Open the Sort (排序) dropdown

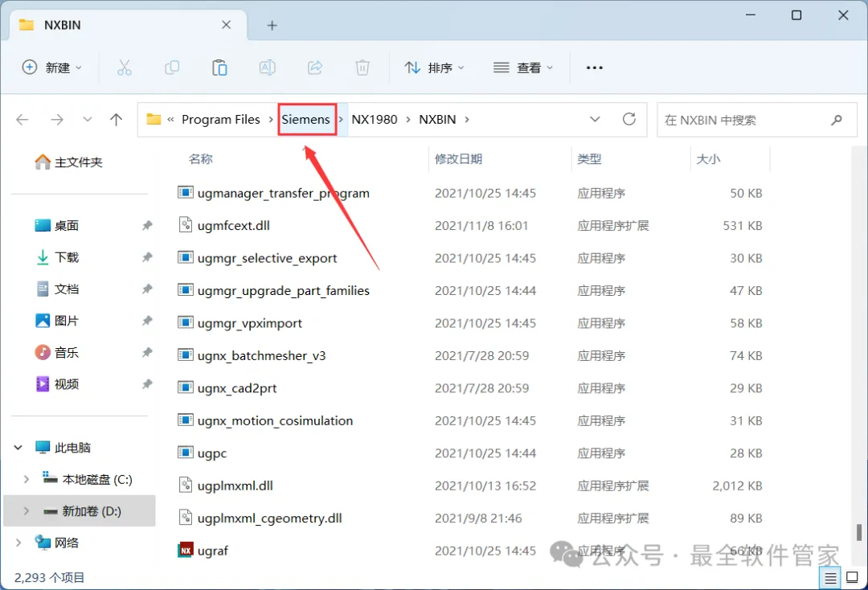click(x=434, y=68)
